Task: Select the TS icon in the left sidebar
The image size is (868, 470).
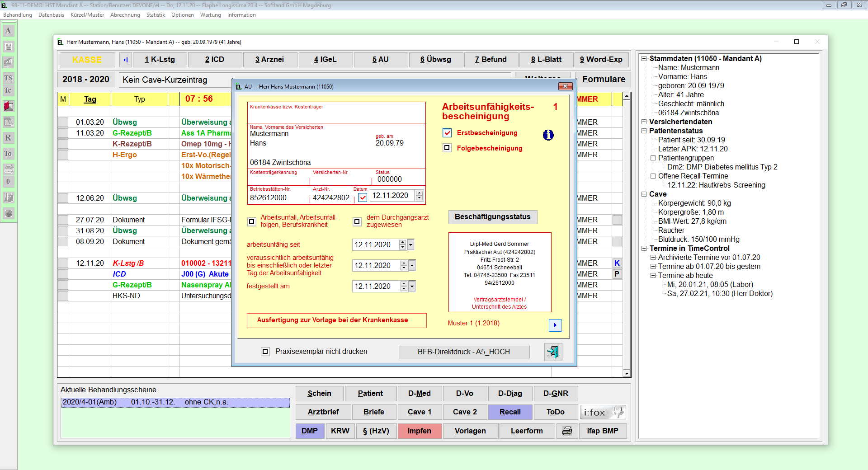Action: (8, 78)
